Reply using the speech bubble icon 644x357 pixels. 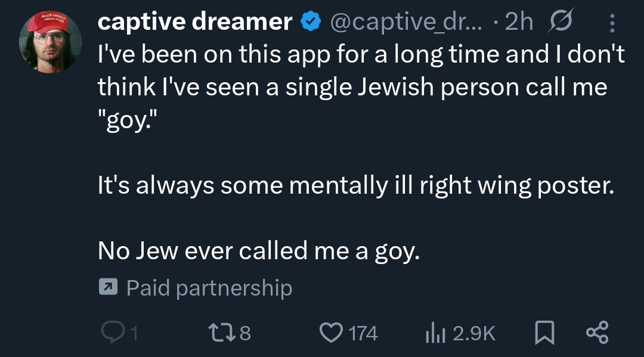click(x=112, y=333)
